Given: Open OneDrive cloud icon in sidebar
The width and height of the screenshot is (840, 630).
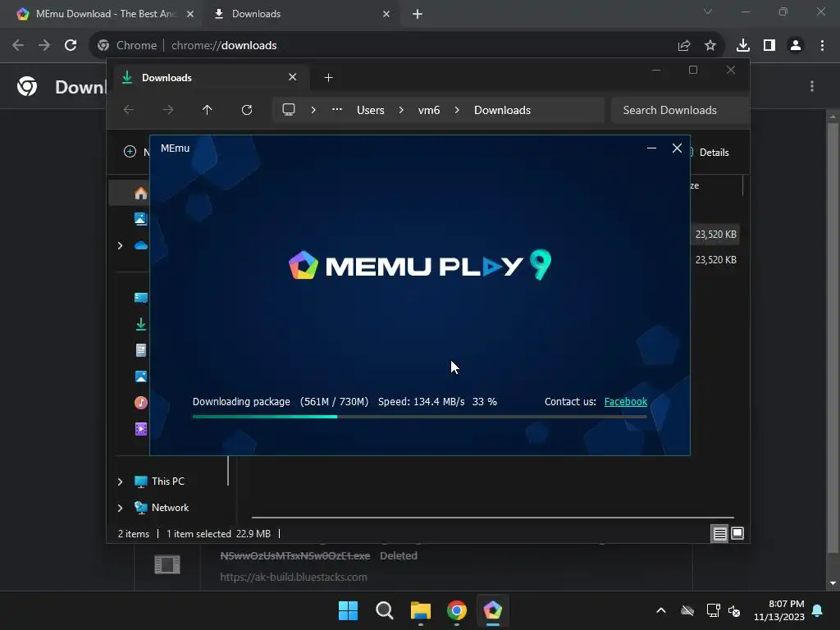Looking at the screenshot, I should 141,245.
